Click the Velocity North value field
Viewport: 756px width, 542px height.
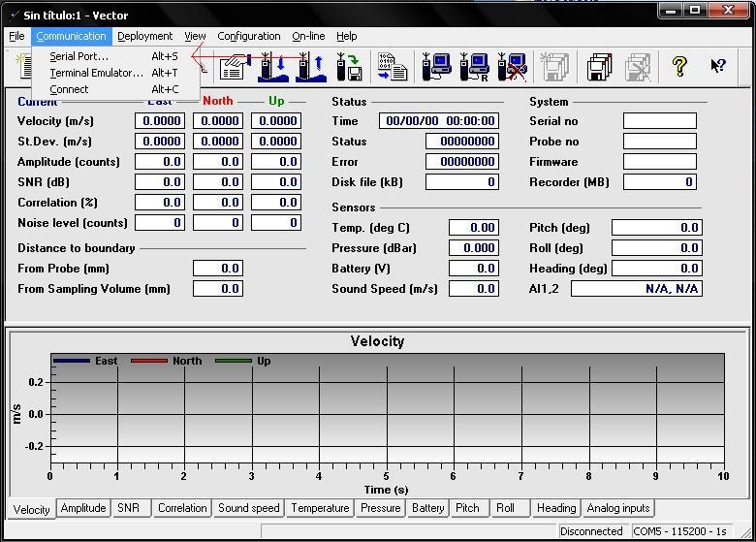pos(218,120)
